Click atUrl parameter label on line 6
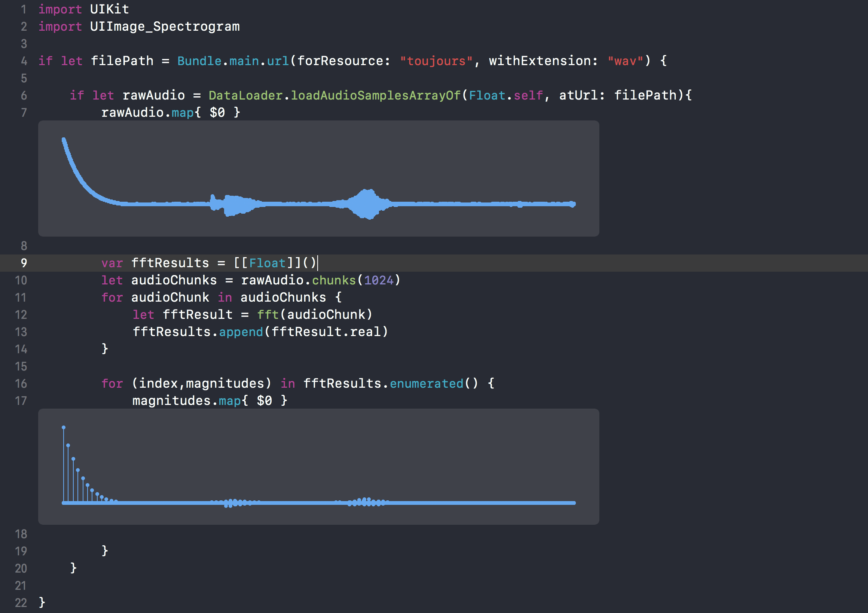This screenshot has width=868, height=613. (x=582, y=95)
